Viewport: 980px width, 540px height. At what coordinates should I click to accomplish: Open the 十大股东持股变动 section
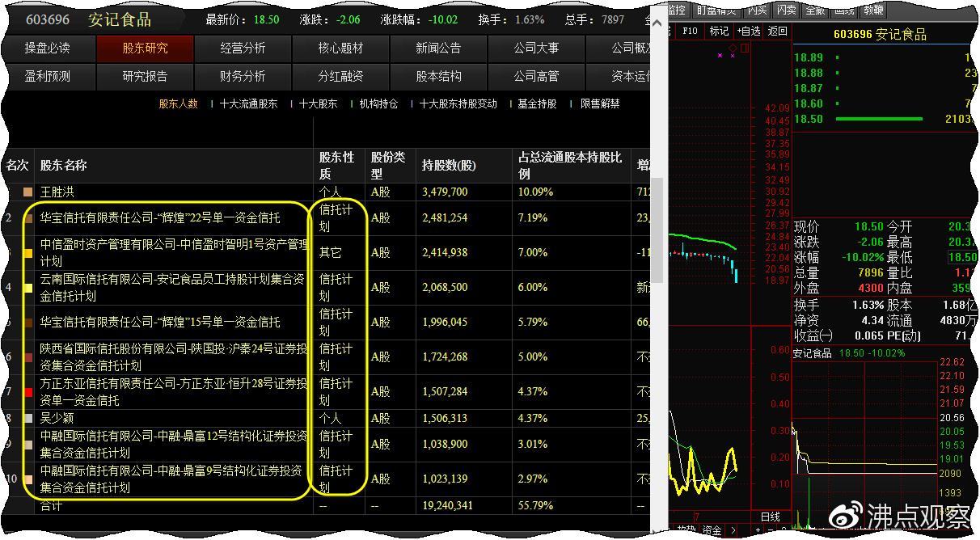458,104
